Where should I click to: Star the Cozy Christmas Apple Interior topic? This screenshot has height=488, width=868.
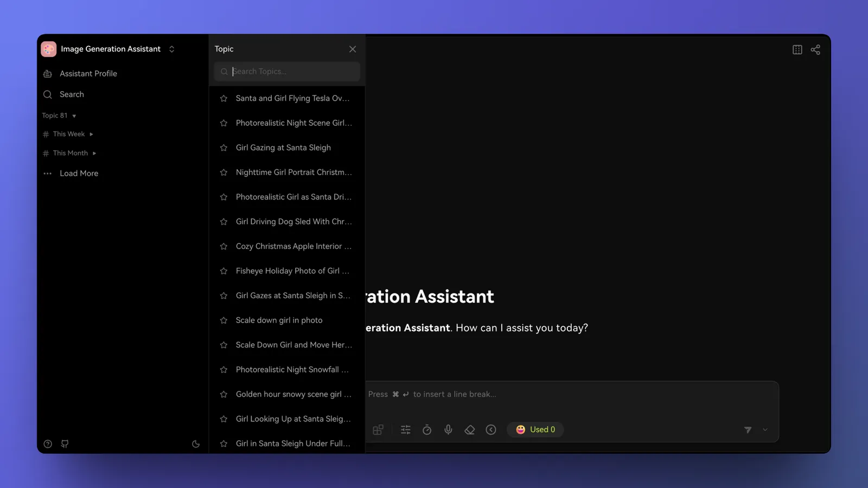224,246
